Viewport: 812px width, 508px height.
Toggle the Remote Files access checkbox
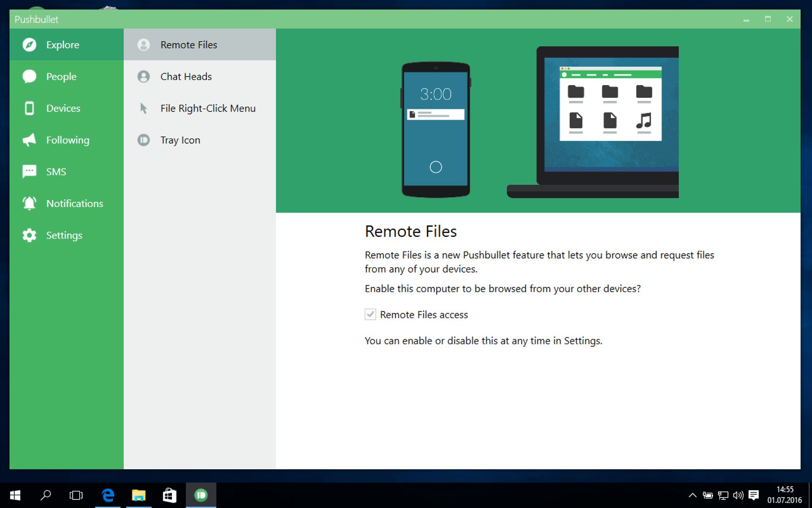(x=371, y=314)
